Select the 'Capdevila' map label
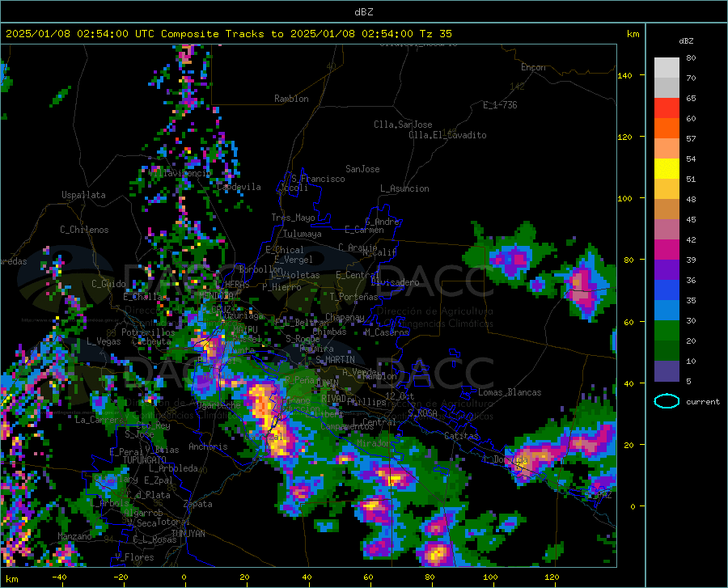This screenshot has height=588, width=728. 239,187
